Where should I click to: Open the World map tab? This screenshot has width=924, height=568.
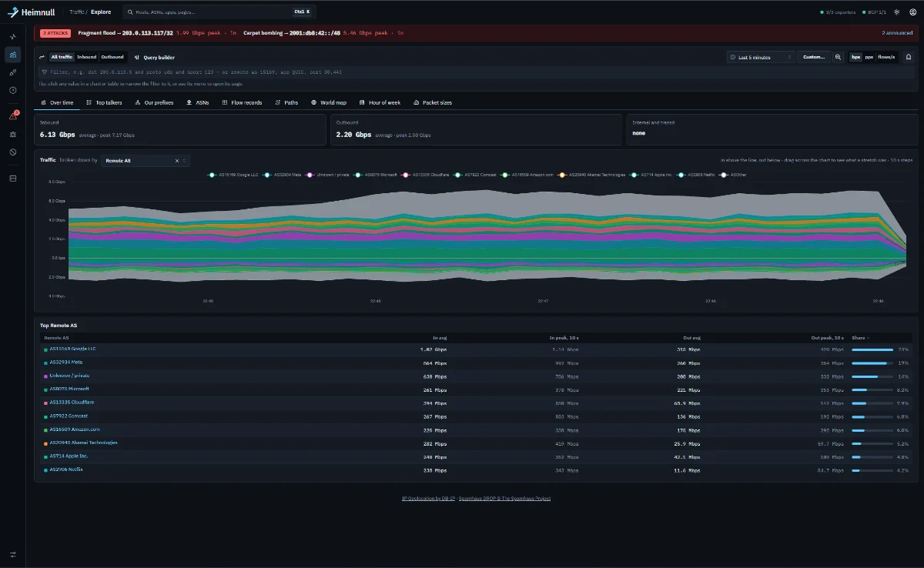coord(329,102)
